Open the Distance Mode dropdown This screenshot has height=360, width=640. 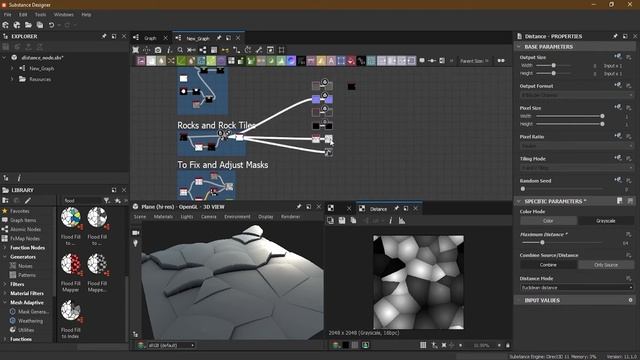coord(577,288)
